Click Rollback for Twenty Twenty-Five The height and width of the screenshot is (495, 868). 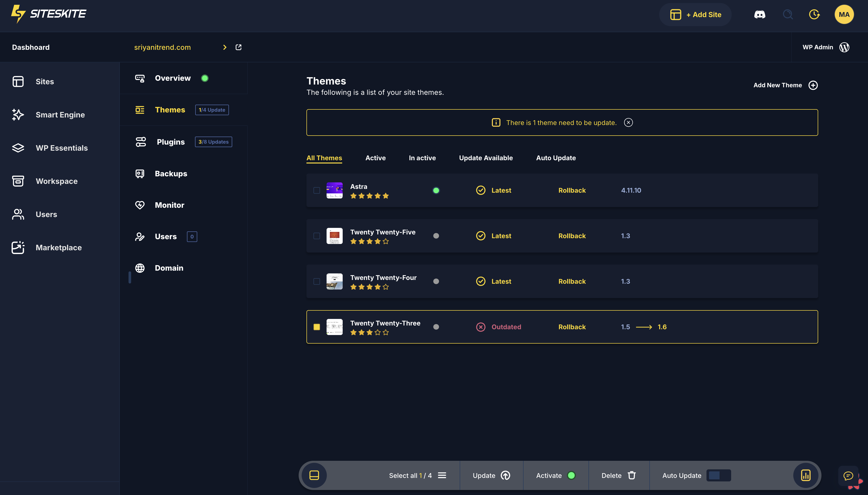coord(572,236)
